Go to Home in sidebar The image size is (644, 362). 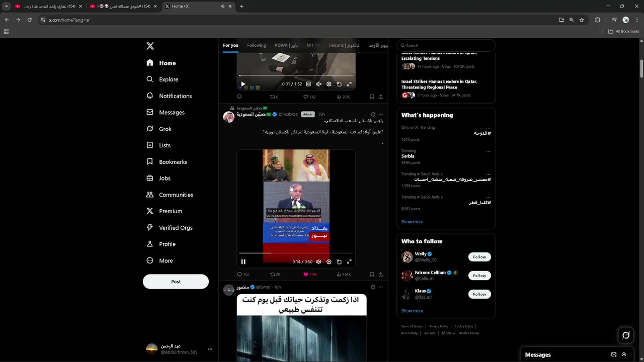[161, 63]
